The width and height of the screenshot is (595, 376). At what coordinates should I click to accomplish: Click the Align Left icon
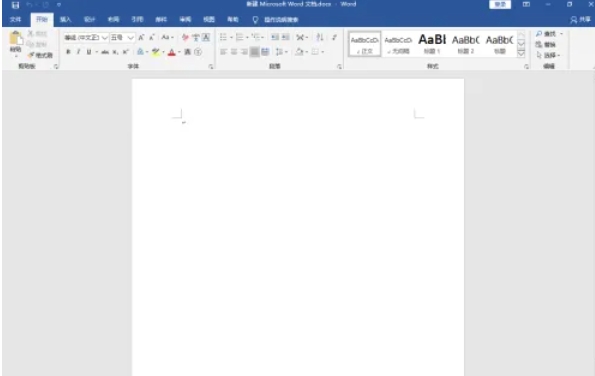(224, 52)
